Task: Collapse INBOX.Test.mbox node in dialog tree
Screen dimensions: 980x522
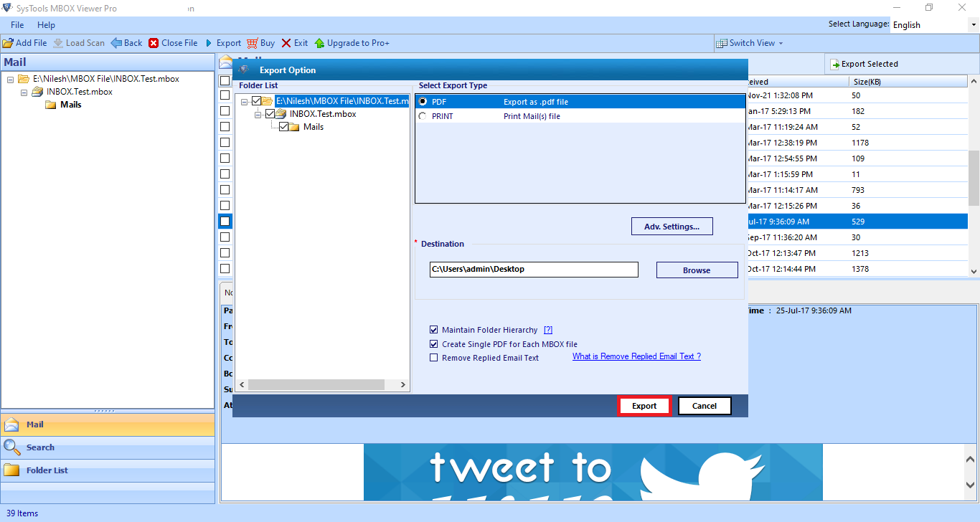Action: click(258, 114)
